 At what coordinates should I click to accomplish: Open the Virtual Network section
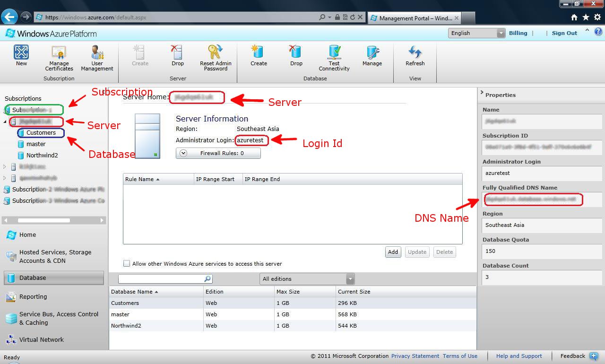(42, 339)
